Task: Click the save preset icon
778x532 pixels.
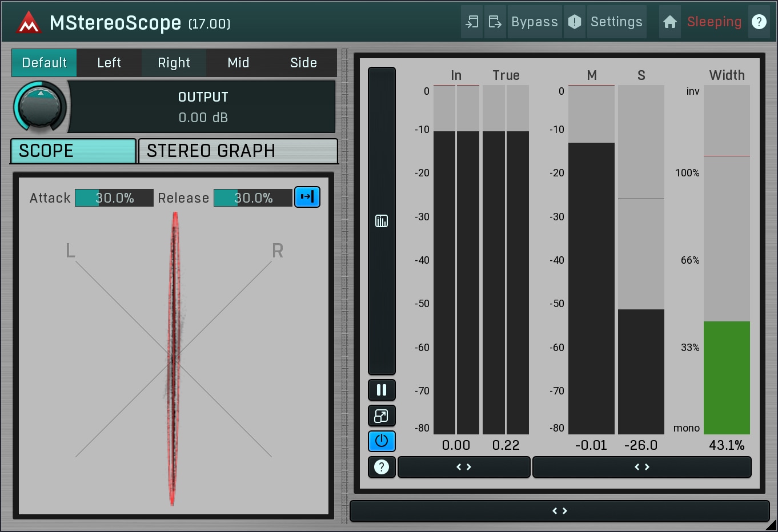Action: [x=495, y=22]
